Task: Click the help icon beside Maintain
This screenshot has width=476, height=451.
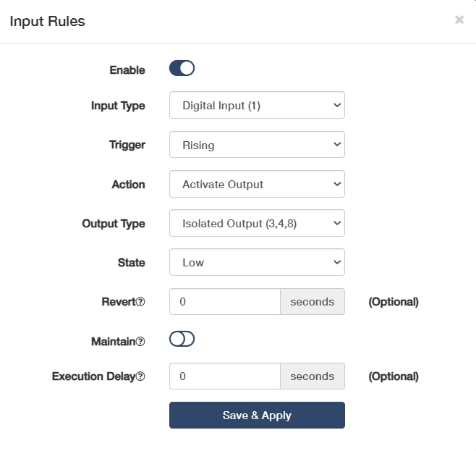Action: (141, 342)
